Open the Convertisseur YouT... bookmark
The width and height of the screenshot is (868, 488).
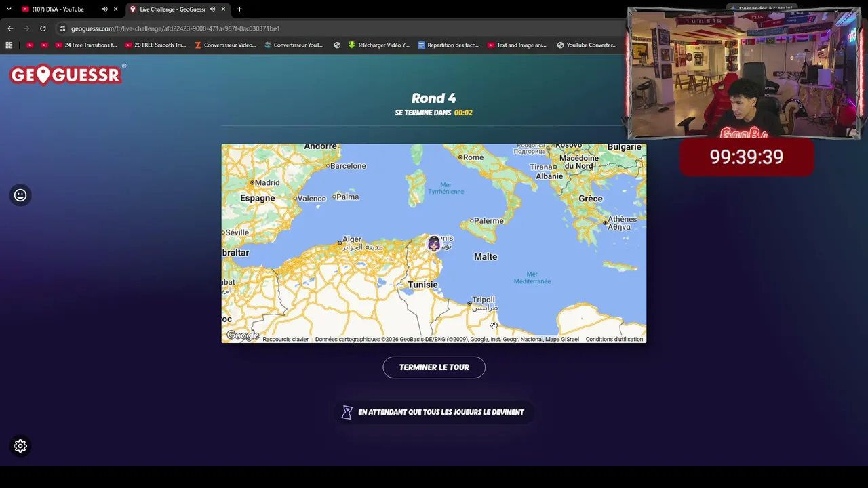point(294,45)
